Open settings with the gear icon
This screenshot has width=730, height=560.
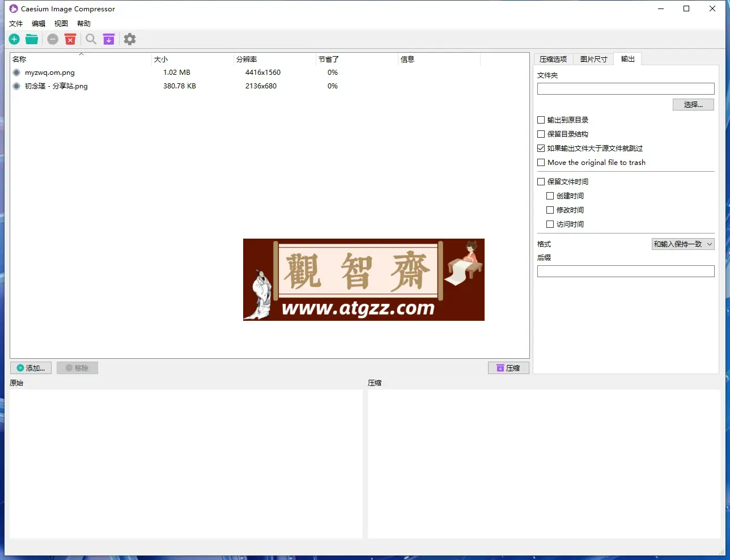point(130,39)
